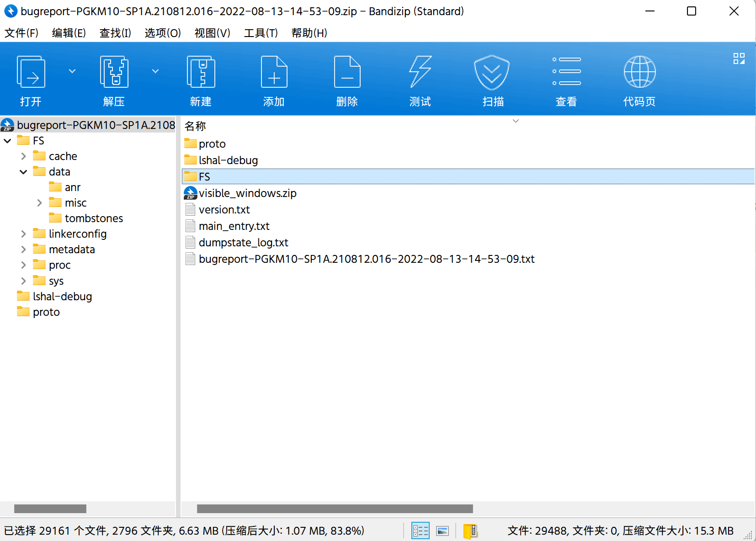Click the Extract (解压) toolbar icon

click(x=114, y=72)
